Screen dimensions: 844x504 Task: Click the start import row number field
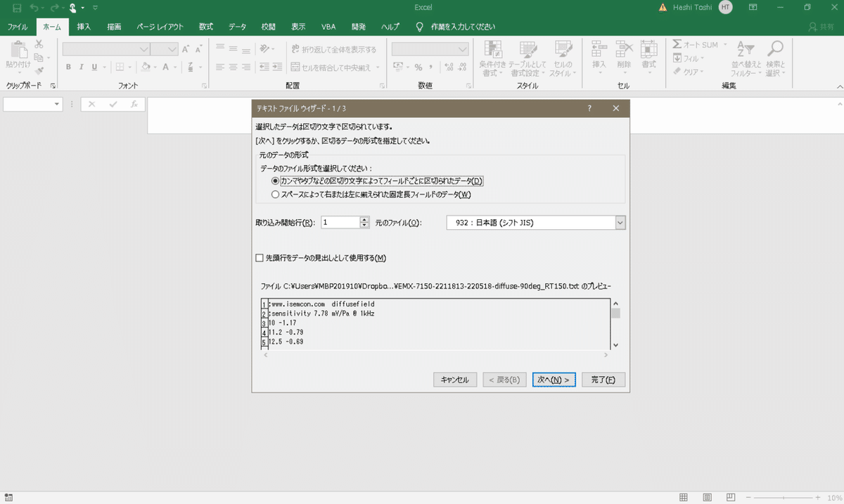click(x=340, y=222)
